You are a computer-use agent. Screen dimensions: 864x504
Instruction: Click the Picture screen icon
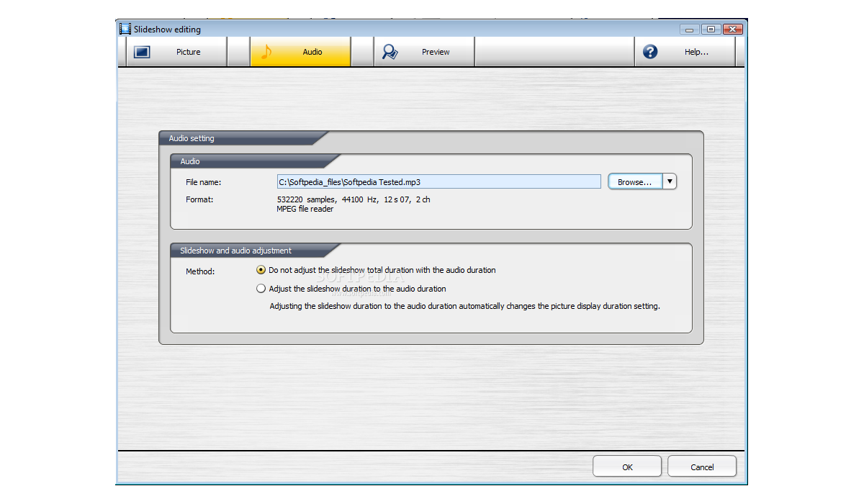point(142,52)
